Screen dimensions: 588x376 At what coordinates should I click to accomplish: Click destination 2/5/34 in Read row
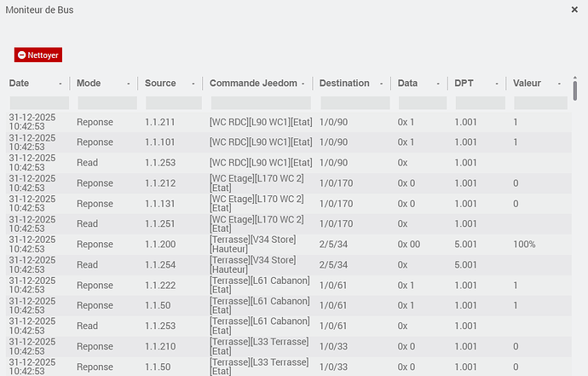333,265
